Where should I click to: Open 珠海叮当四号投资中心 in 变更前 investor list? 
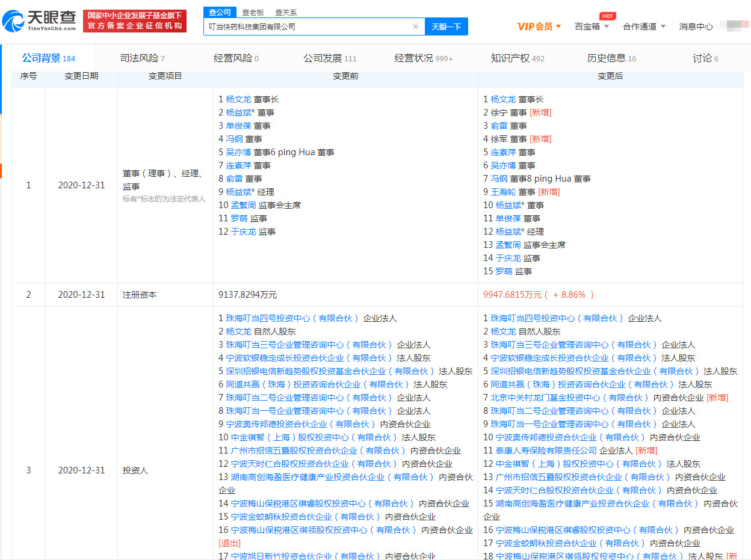click(292, 318)
